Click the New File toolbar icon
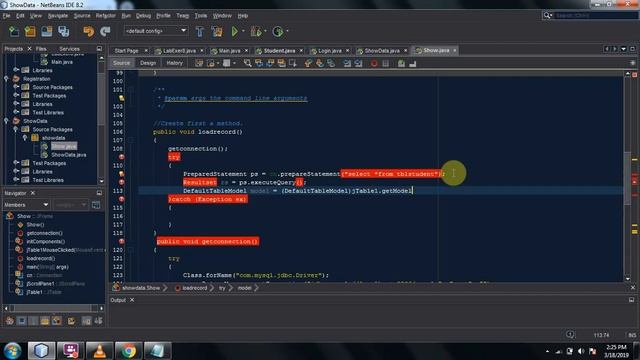This screenshot has width=640, height=360. [13, 31]
